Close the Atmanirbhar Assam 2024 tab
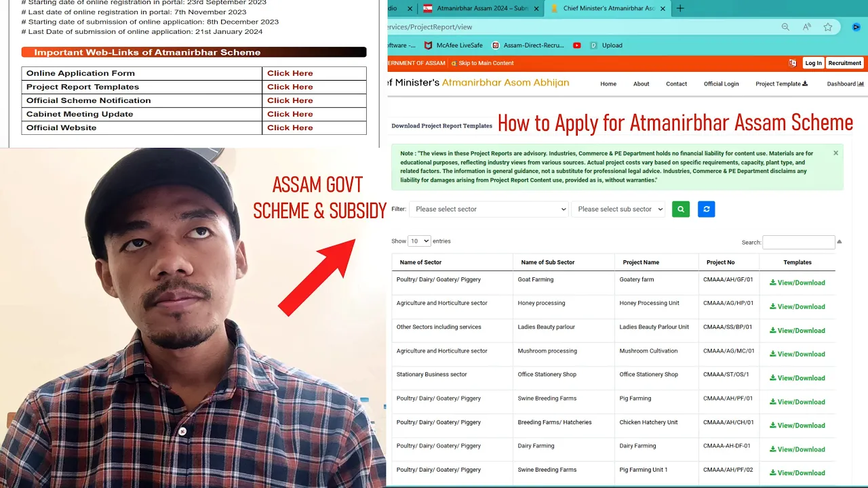 tap(536, 8)
